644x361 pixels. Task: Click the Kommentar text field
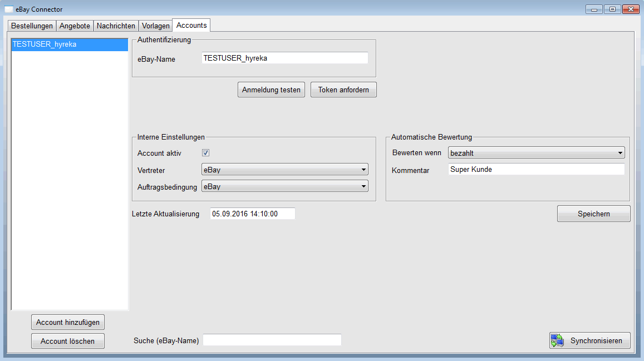click(x=537, y=170)
